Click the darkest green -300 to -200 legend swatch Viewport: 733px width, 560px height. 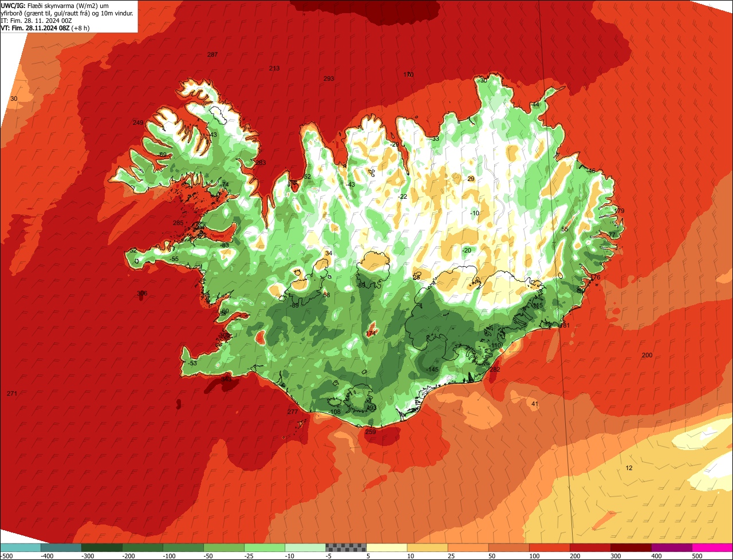pos(102,547)
